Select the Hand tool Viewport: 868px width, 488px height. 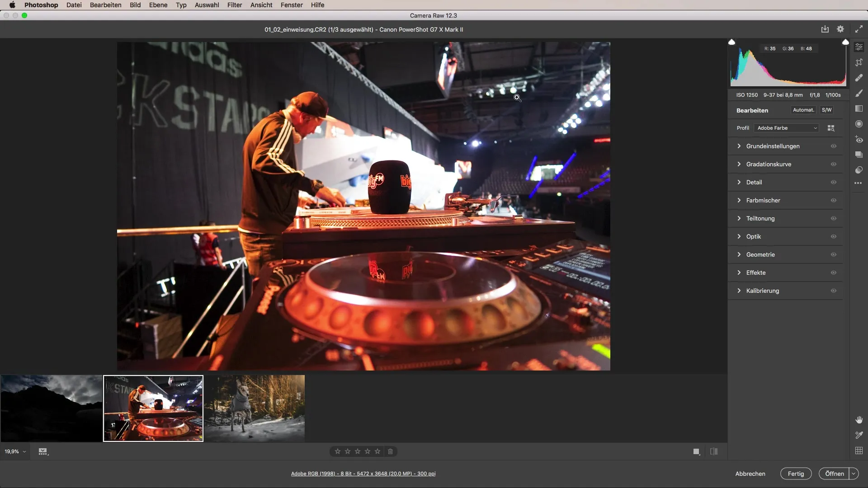tap(859, 420)
